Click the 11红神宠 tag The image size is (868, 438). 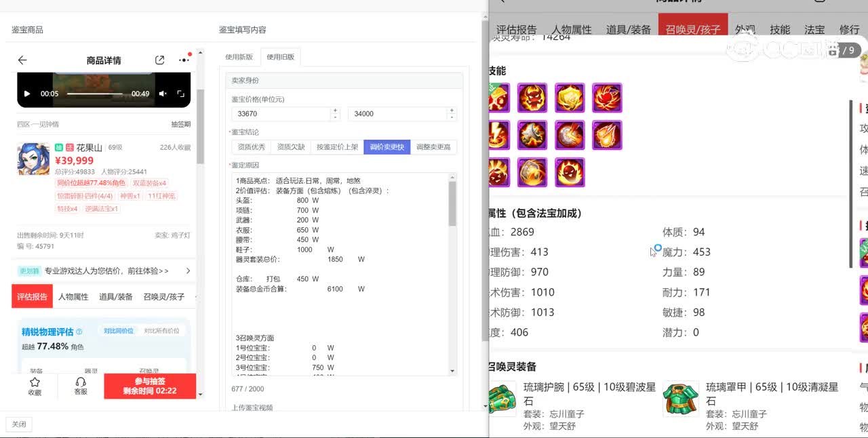pyautogui.click(x=161, y=196)
